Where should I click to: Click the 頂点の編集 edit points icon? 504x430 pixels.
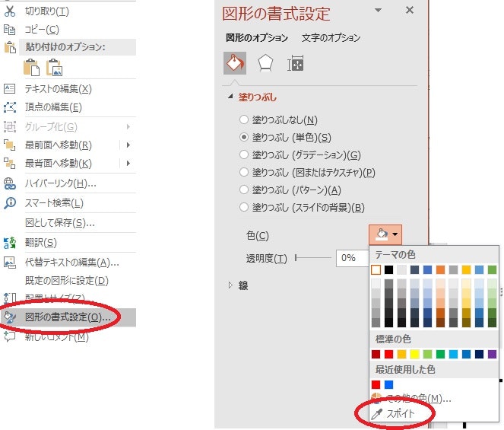(10, 107)
